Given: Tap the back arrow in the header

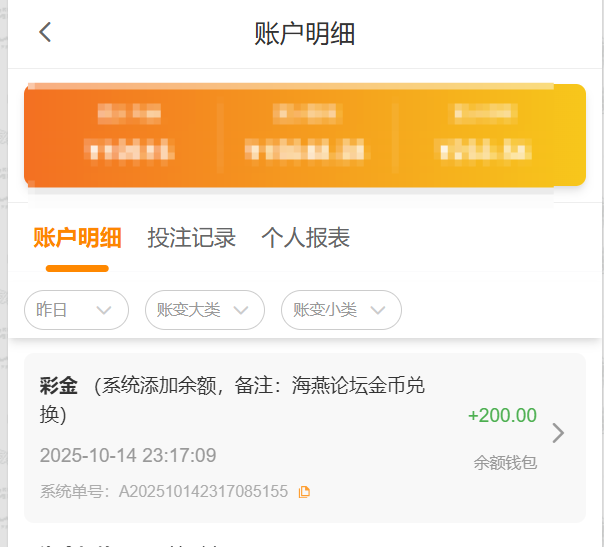Looking at the screenshot, I should pos(45,32).
